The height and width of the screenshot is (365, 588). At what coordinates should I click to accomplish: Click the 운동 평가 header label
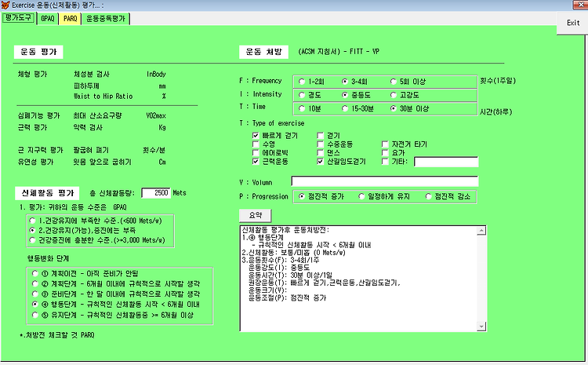coord(38,52)
